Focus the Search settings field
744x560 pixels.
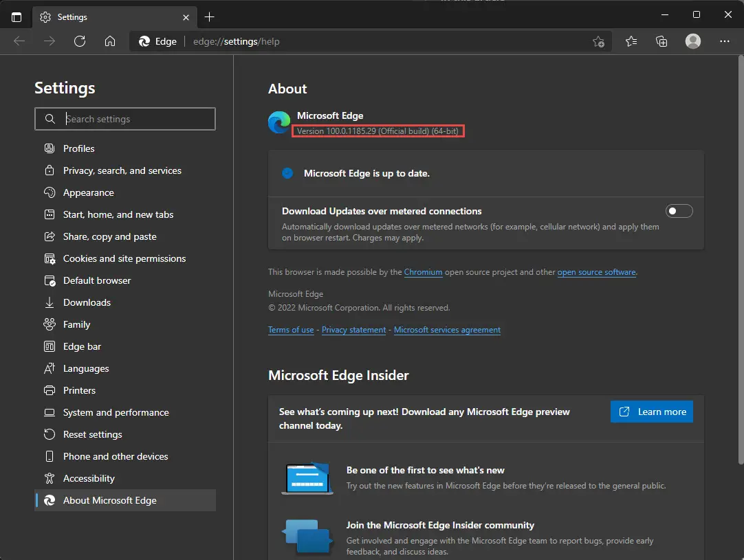(125, 119)
